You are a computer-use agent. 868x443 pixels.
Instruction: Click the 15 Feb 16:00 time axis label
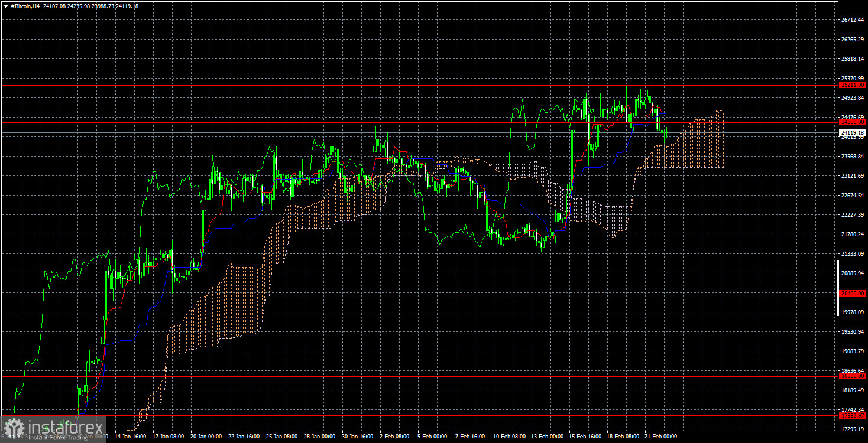pyautogui.click(x=585, y=437)
